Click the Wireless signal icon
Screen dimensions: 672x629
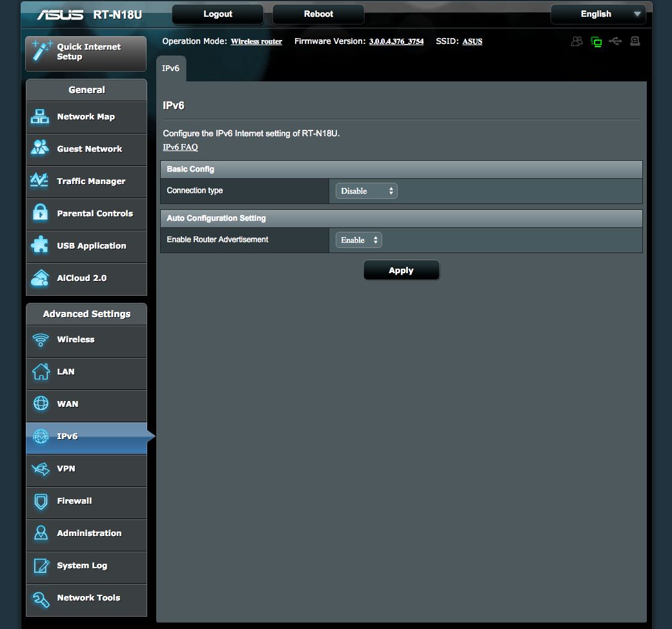click(x=41, y=340)
